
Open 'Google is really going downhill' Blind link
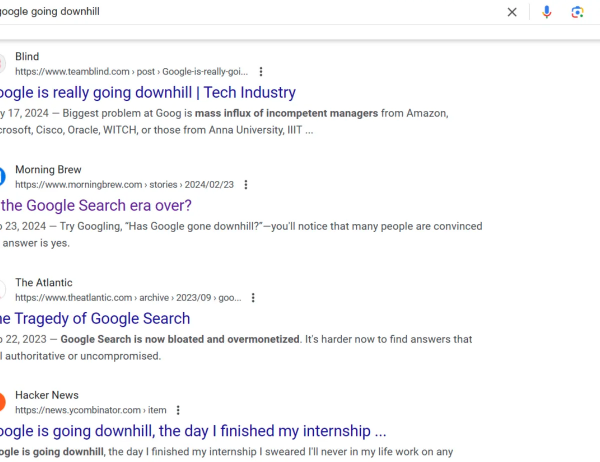(148, 93)
